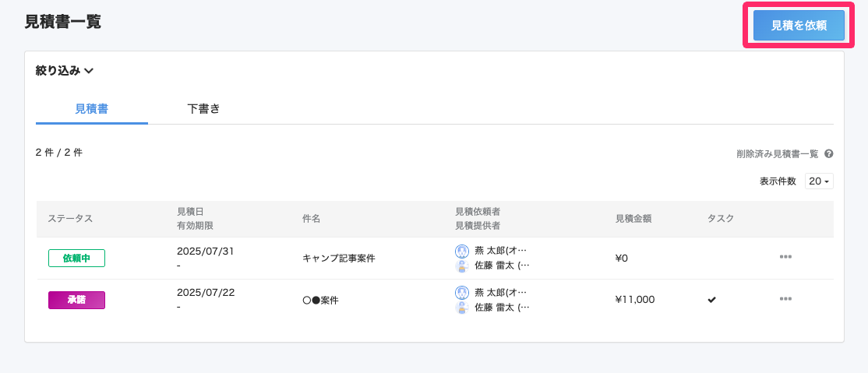
Task: Switch to the 下書き tab
Action: pos(203,109)
